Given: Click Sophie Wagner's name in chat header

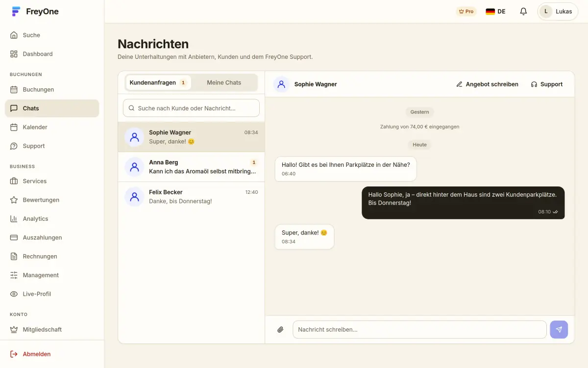Looking at the screenshot, I should (x=316, y=84).
